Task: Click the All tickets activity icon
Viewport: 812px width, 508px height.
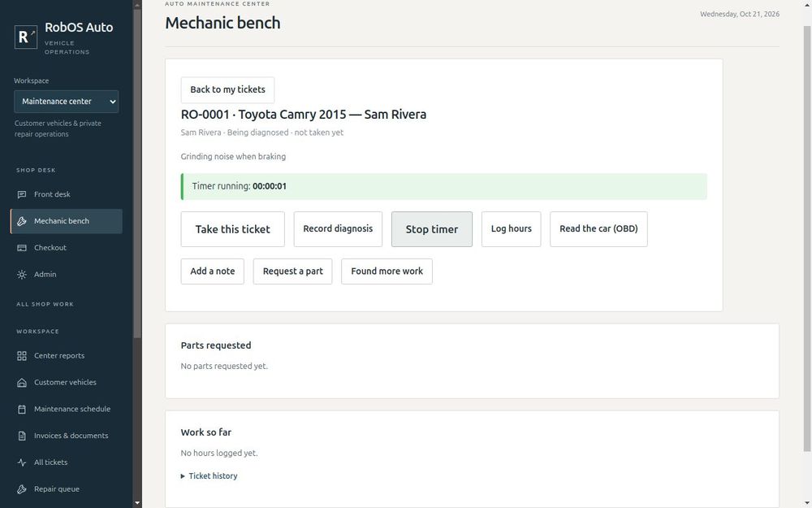Action: coord(22,462)
